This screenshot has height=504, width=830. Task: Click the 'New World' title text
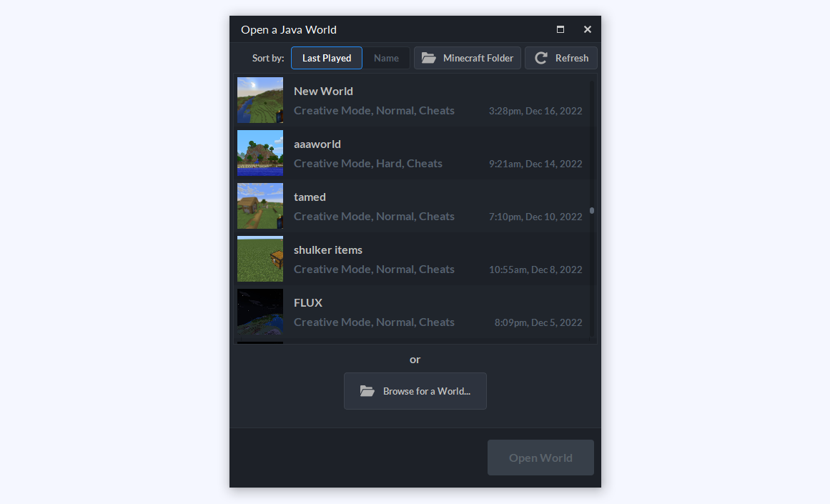click(323, 91)
